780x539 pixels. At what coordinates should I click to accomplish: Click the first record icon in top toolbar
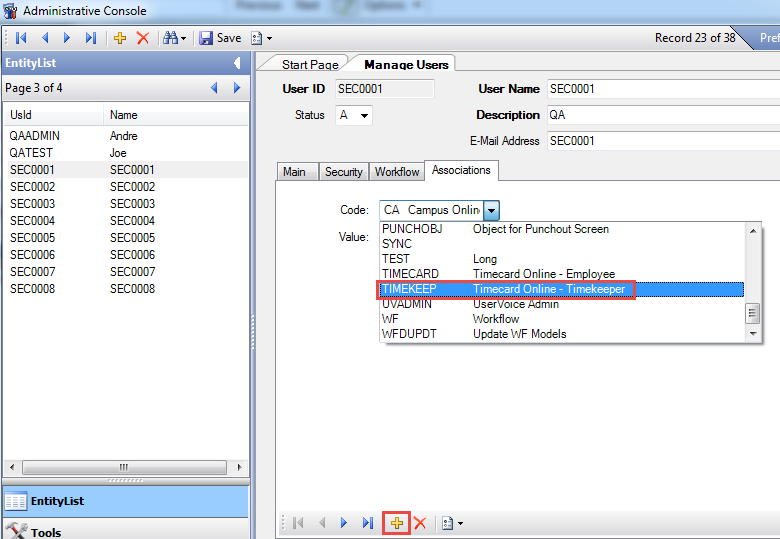point(21,38)
